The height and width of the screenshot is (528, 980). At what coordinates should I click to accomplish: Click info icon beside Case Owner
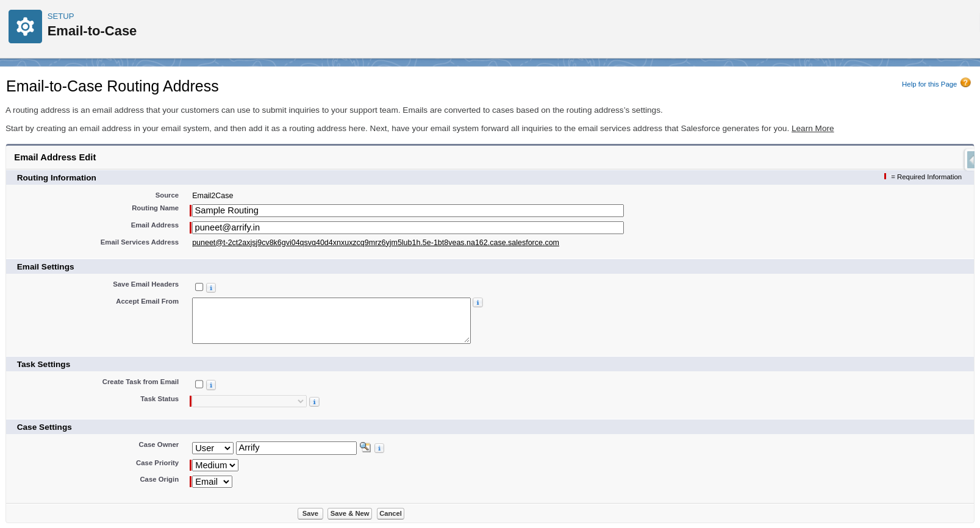[379, 448]
